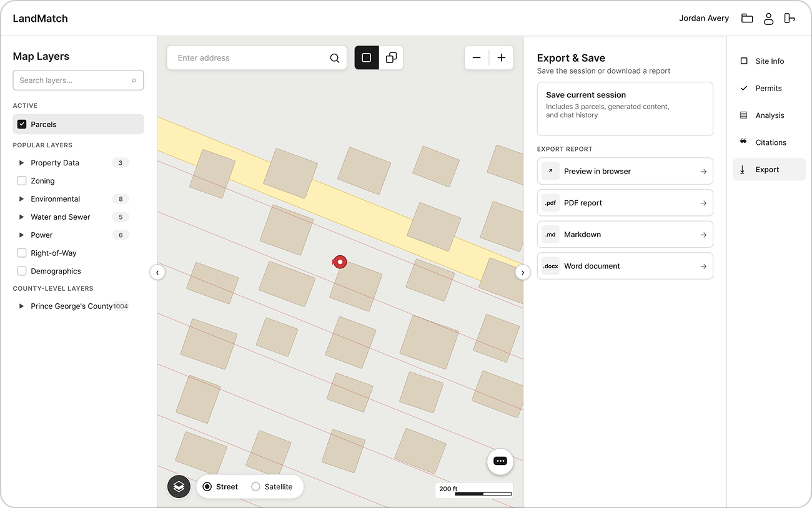Enable the Demographics layer checkbox
Image resolution: width=812 pixels, height=508 pixels.
pyautogui.click(x=22, y=271)
